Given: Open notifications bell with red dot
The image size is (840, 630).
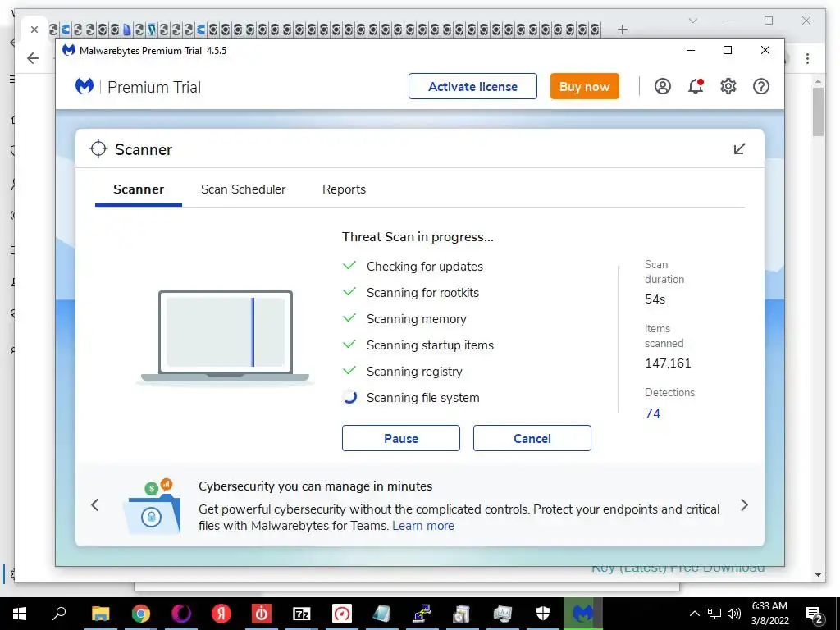Looking at the screenshot, I should [696, 86].
